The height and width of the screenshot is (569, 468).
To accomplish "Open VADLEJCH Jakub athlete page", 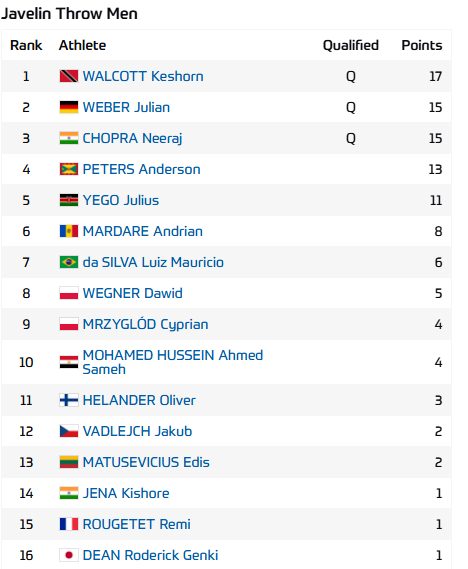I will pos(137,431).
